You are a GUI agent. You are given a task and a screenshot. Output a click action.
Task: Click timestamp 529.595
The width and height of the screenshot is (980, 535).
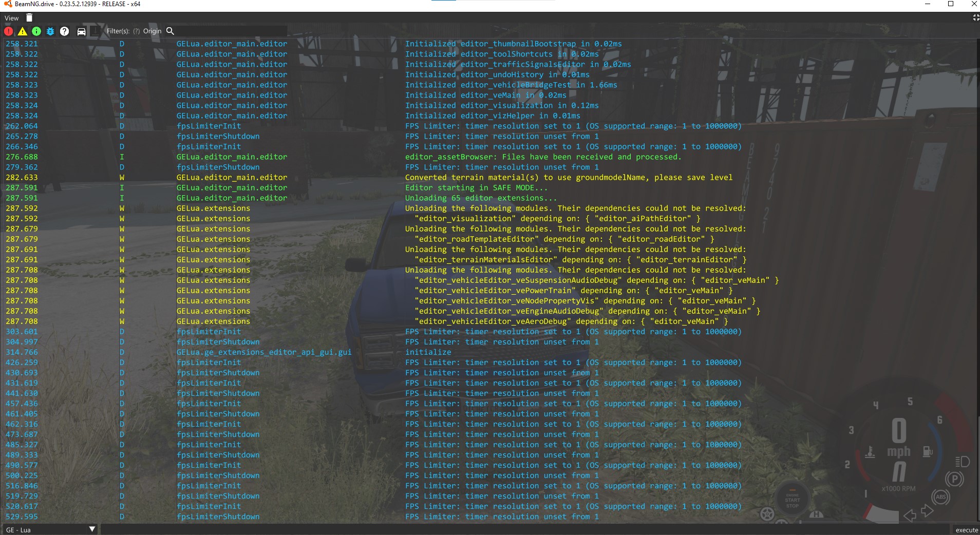tap(22, 517)
